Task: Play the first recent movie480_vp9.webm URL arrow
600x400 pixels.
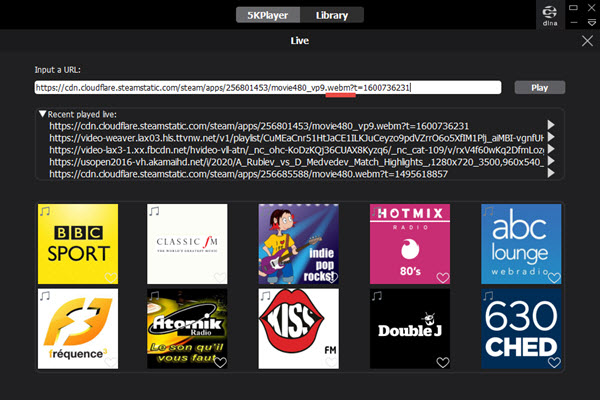Action: [x=551, y=125]
